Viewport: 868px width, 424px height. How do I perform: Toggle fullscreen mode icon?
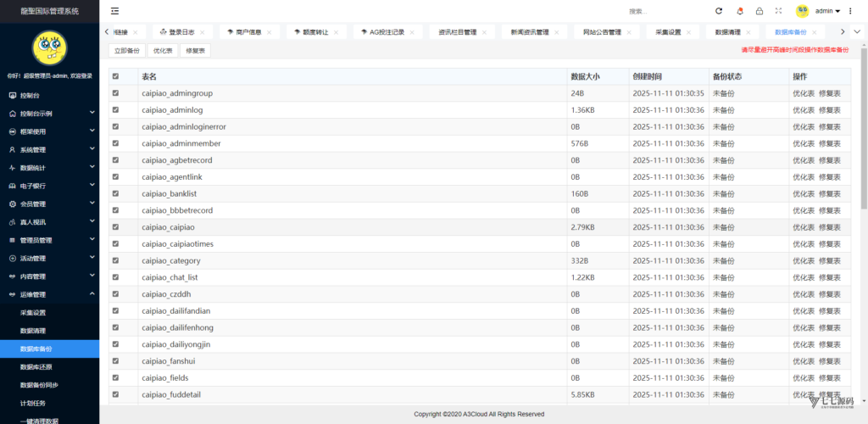coord(778,11)
